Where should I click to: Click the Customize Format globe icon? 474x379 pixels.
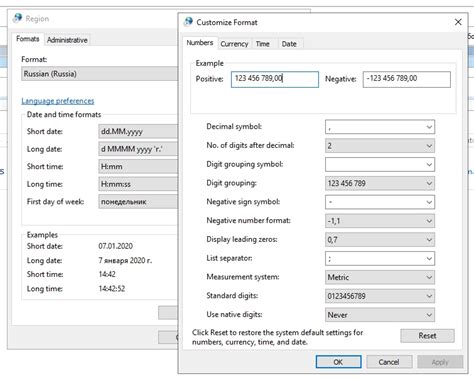click(x=188, y=22)
